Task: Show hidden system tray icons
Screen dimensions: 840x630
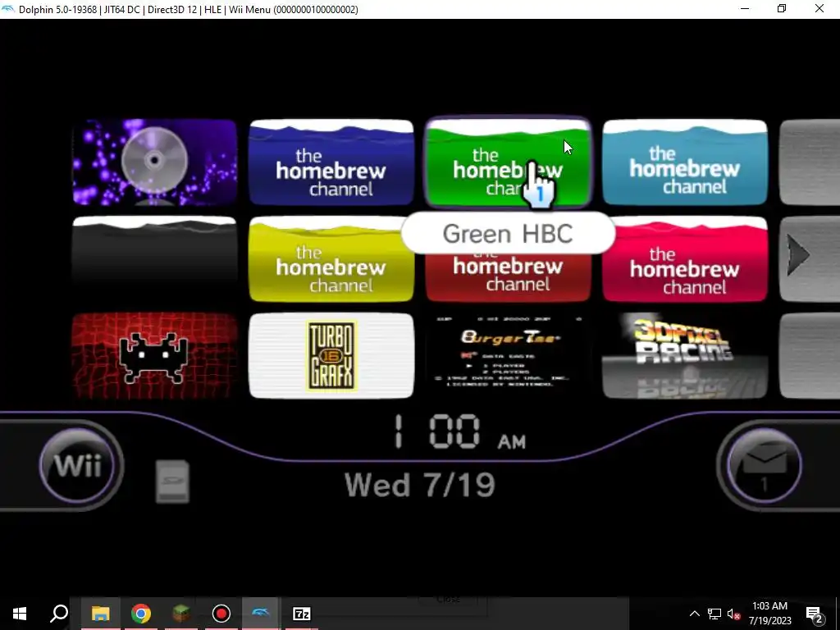Action: click(694, 614)
